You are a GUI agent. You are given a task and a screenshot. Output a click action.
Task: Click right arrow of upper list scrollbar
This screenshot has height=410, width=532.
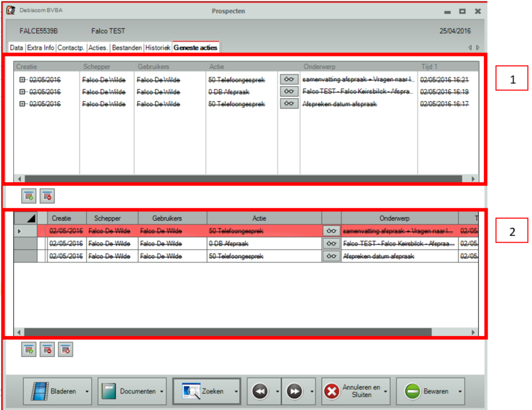(x=473, y=179)
